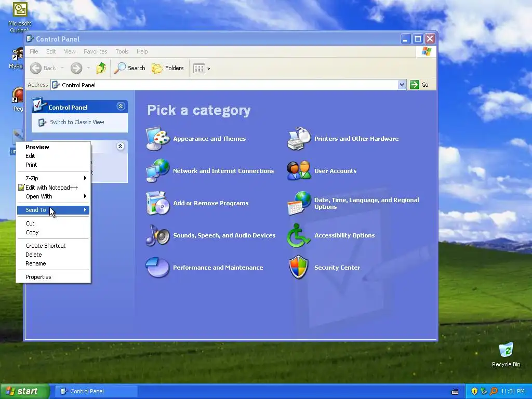The width and height of the screenshot is (532, 399).
Task: Select Rename in the context menu
Action: 54,263
